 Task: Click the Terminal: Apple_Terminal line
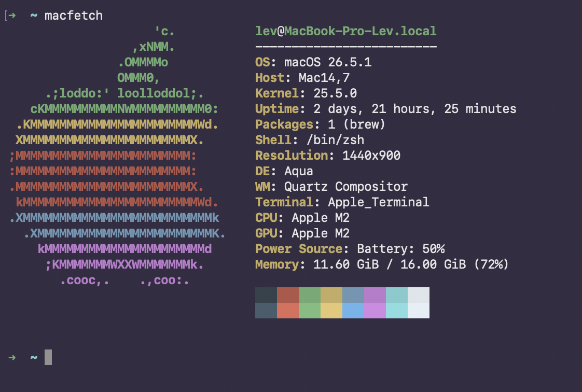tap(342, 202)
